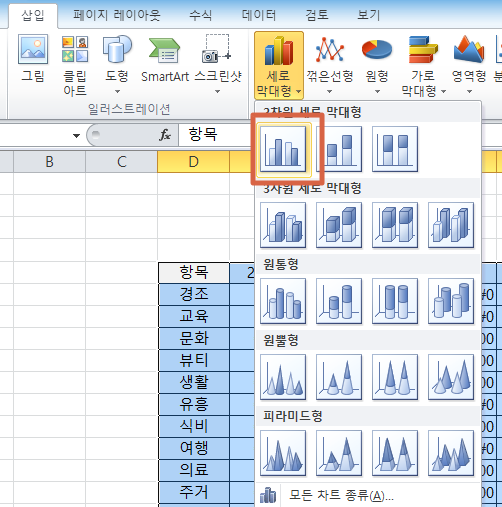The width and height of the screenshot is (502, 507).
Task: Select column C header
Action: click(121, 162)
